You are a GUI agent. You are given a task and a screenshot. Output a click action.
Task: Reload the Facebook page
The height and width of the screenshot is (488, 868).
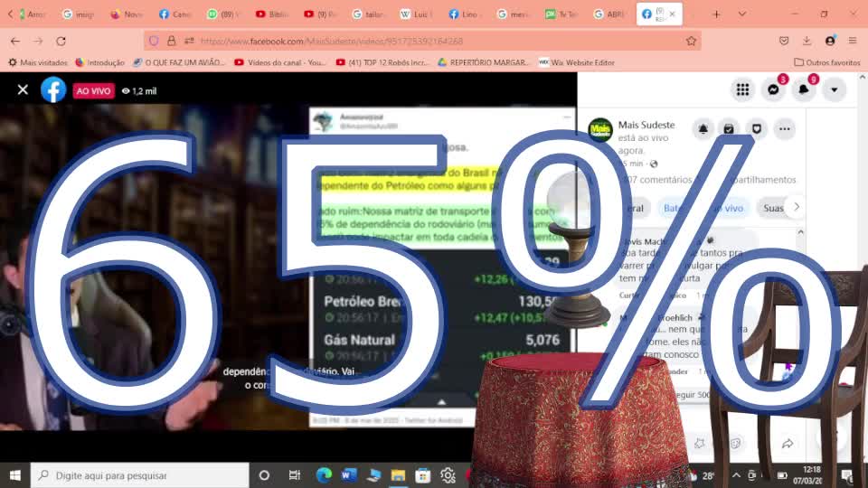[x=61, y=41]
